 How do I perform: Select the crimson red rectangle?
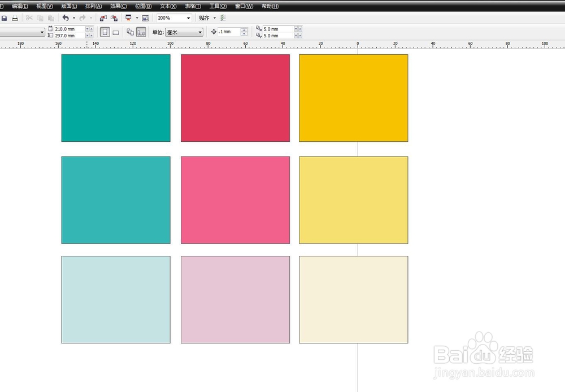point(235,98)
